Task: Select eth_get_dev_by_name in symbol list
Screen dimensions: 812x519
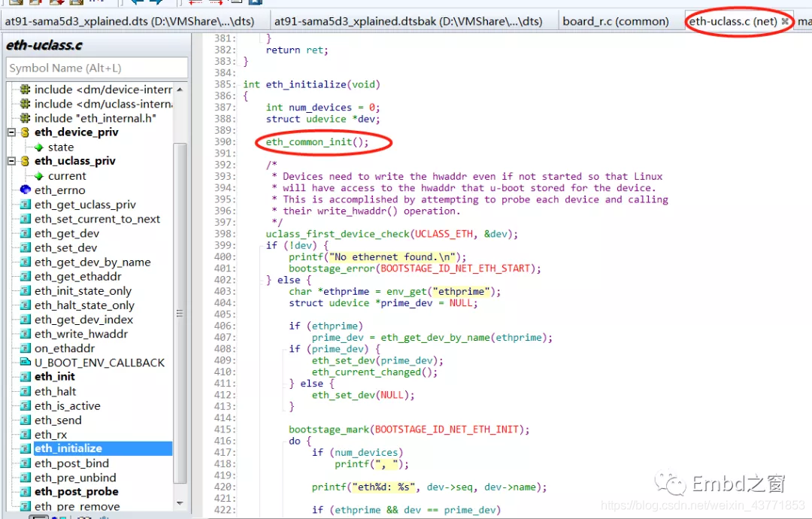Action: coord(92,262)
